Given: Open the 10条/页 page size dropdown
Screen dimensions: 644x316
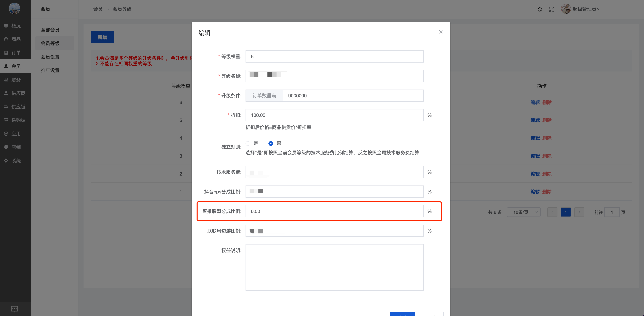Looking at the screenshot, I should (524, 212).
